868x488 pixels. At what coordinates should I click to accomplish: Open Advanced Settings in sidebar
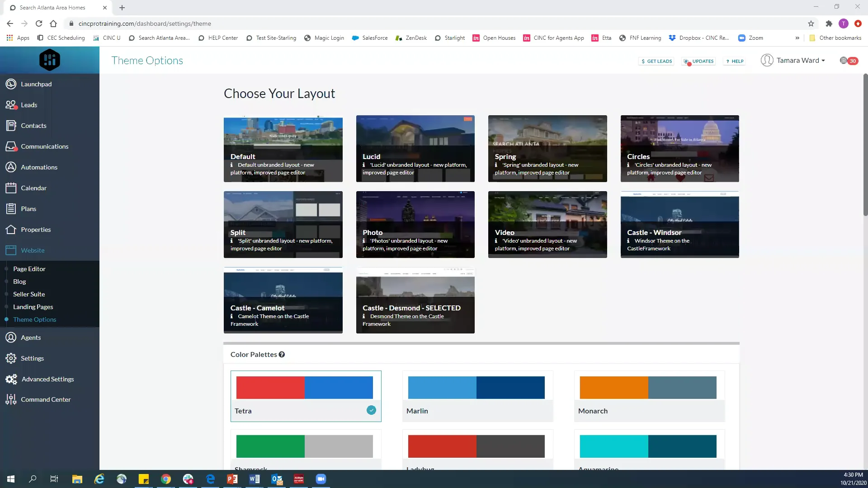tap(47, 379)
